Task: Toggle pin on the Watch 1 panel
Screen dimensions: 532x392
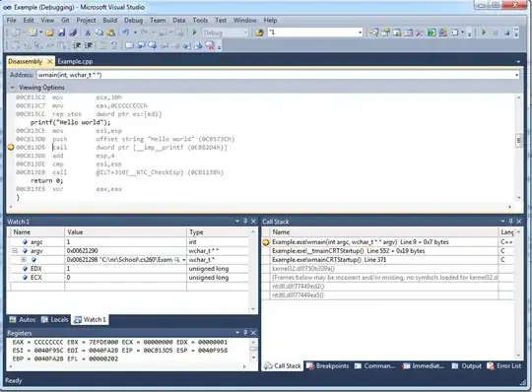Action: (245, 222)
